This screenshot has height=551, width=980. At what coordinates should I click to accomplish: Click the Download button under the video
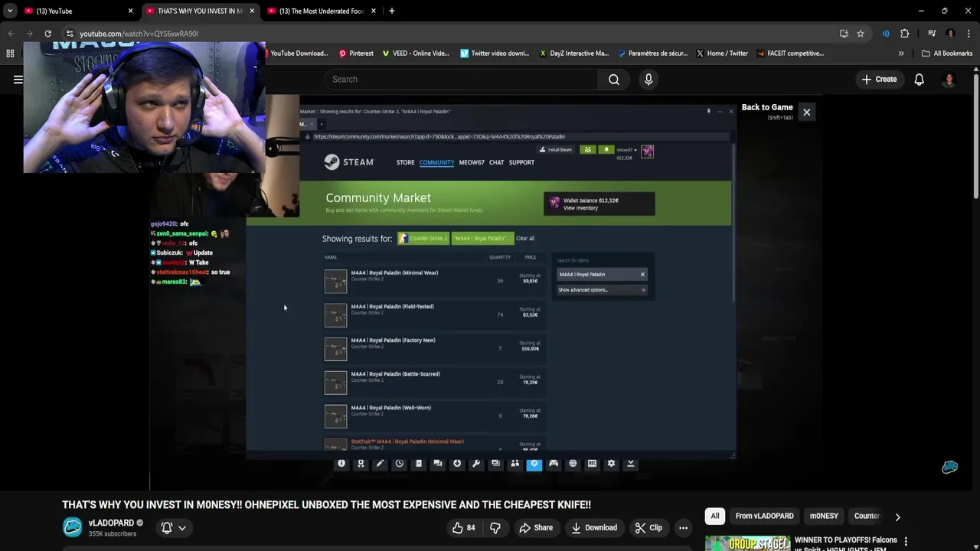[594, 528]
